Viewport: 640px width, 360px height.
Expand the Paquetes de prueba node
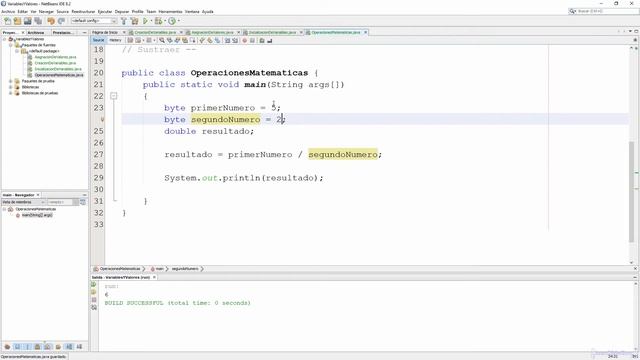coord(11,81)
